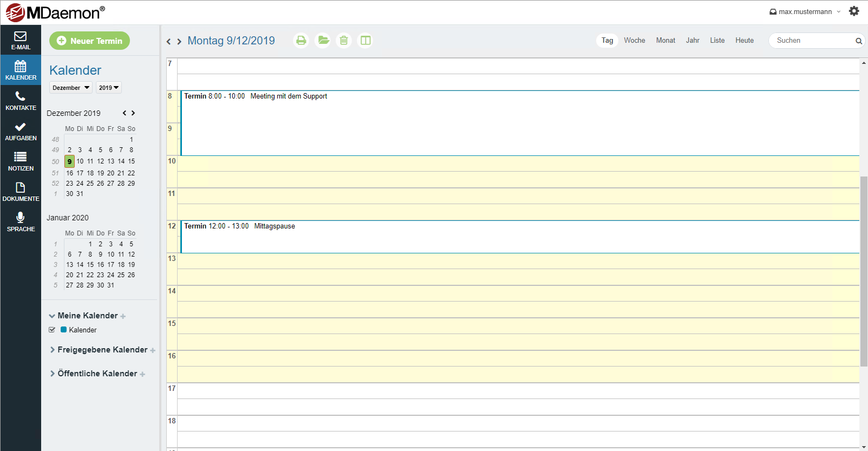Screen dimensions: 868x451
Task: Switch to Woche view
Action: coord(634,41)
